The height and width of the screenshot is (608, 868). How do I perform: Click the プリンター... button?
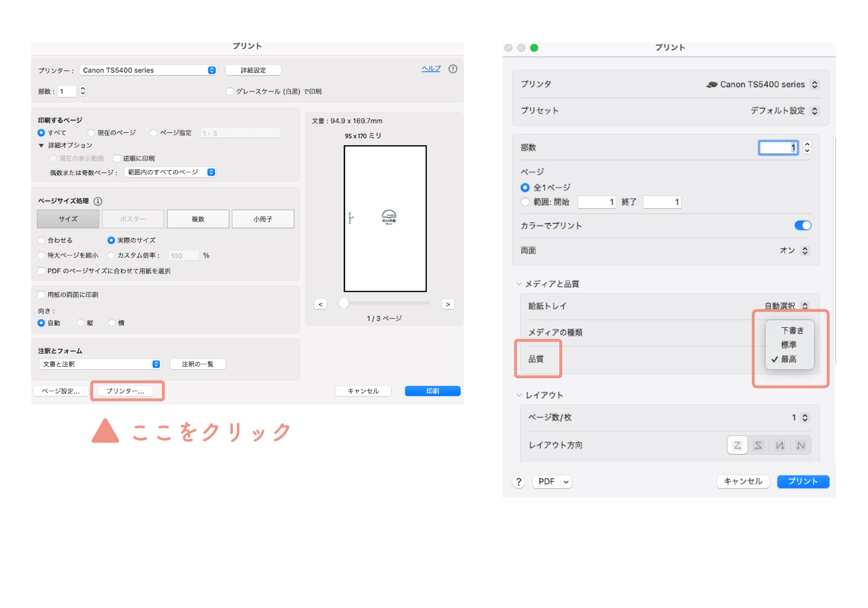point(125,391)
